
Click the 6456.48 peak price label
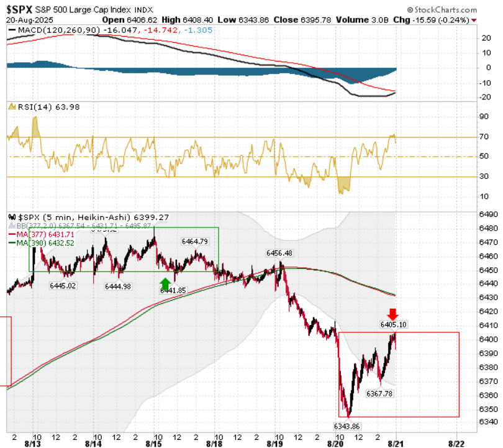coord(279,253)
